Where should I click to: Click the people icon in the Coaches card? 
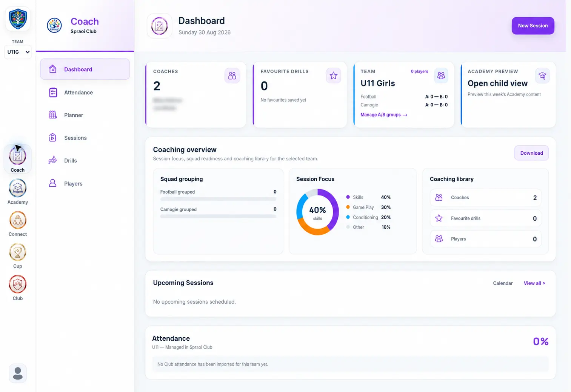232,76
